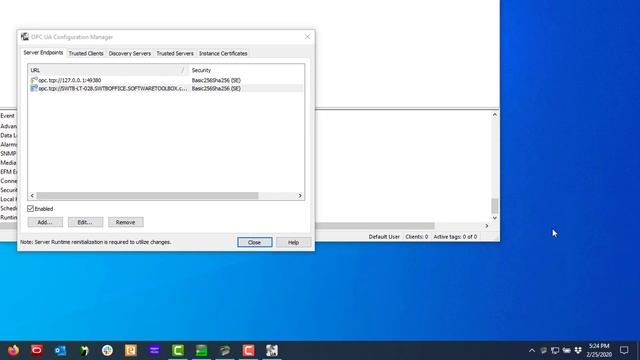The width and height of the screenshot is (640, 360).
Task: Click background window vertical scroll-up arrow
Action: pyautogui.click(x=495, y=115)
